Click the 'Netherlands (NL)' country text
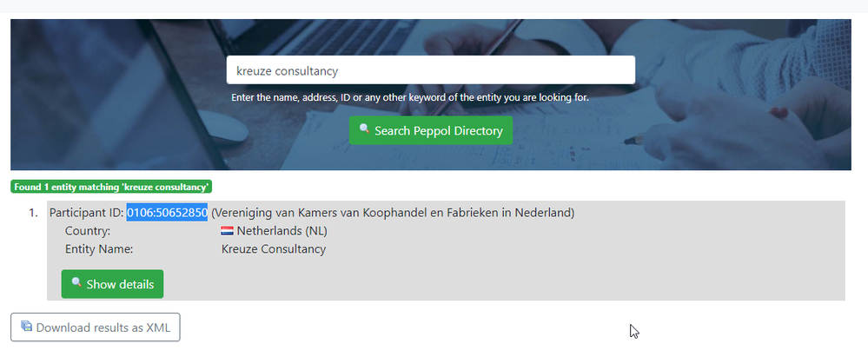The height and width of the screenshot is (350, 868). pyautogui.click(x=282, y=231)
